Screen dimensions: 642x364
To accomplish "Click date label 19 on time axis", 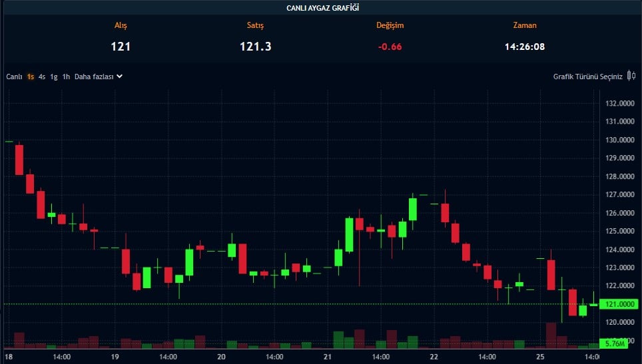I will click(x=115, y=357).
